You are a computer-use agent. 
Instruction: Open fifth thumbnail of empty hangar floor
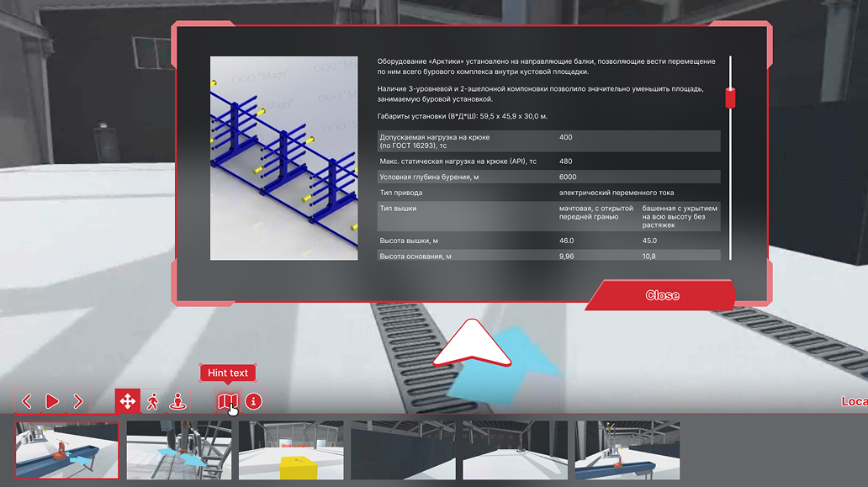(x=515, y=450)
